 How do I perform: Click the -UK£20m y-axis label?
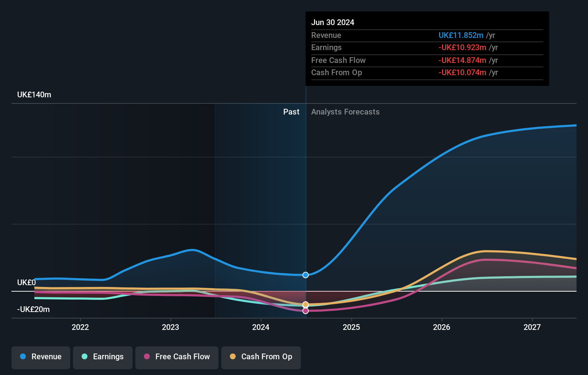(x=33, y=310)
